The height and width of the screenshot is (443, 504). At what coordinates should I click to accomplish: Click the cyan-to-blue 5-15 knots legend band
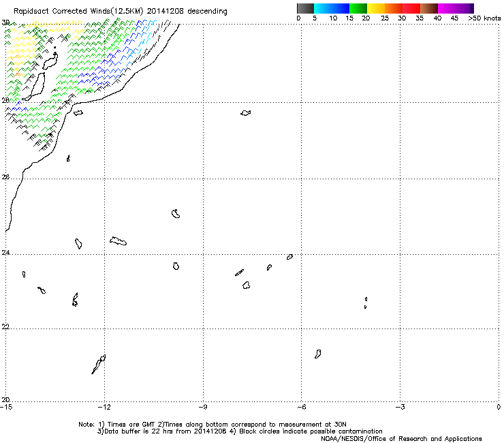(x=332, y=8)
